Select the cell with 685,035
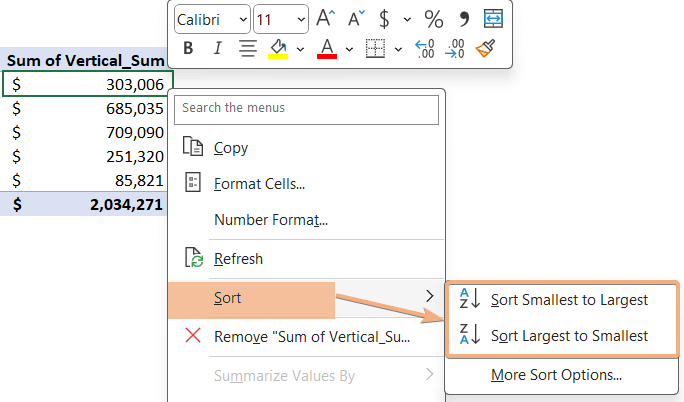The width and height of the screenshot is (684, 402). click(84, 108)
